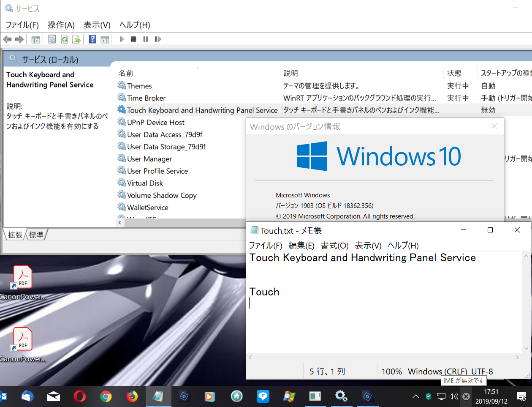Open Notepad ヘルプ(H) menu
This screenshot has width=532, height=407.
pyautogui.click(x=403, y=246)
